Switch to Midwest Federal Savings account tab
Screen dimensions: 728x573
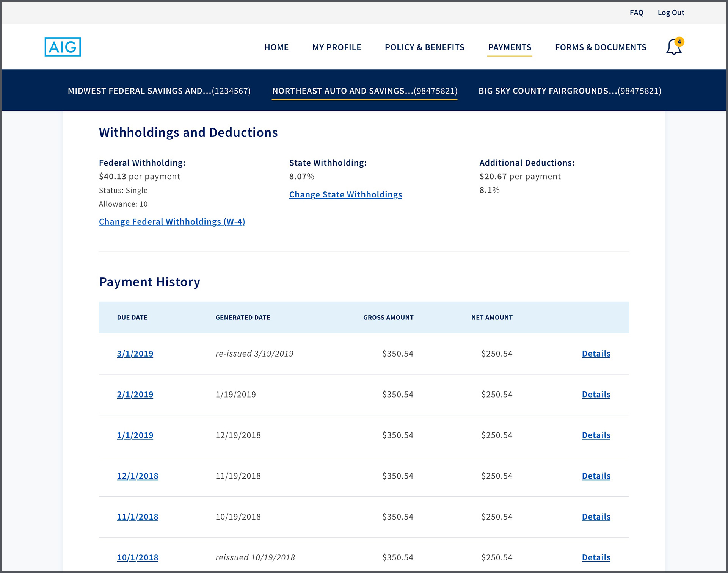click(x=159, y=91)
